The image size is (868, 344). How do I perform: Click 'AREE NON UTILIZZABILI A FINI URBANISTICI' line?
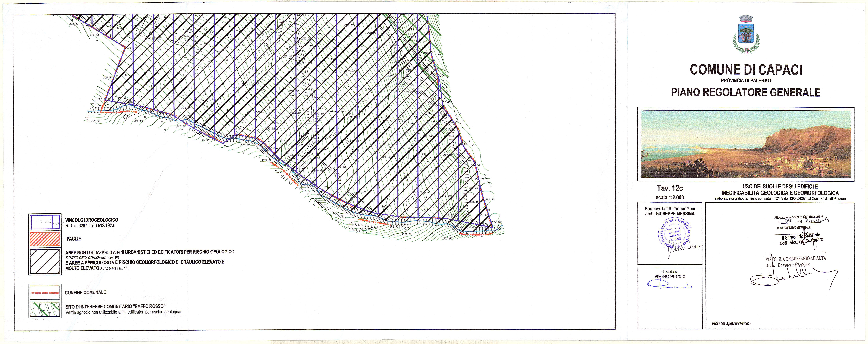[150, 252]
